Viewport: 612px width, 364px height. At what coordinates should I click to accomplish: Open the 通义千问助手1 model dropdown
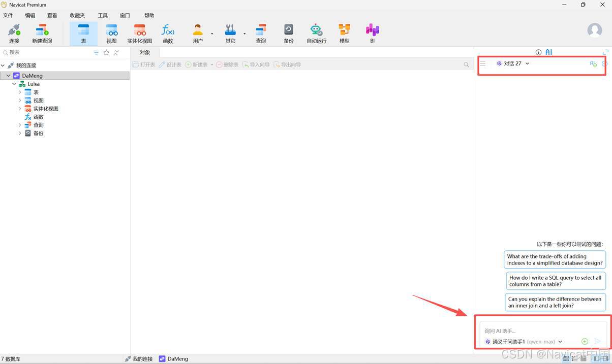pyautogui.click(x=524, y=342)
